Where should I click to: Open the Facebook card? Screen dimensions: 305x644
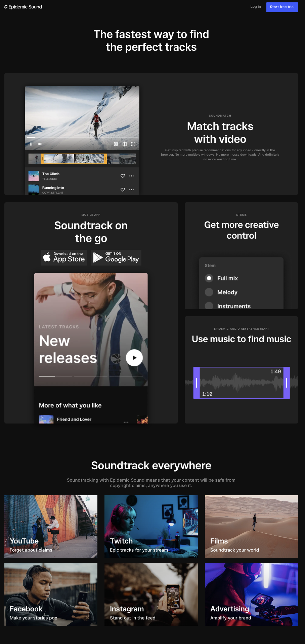click(x=51, y=595)
